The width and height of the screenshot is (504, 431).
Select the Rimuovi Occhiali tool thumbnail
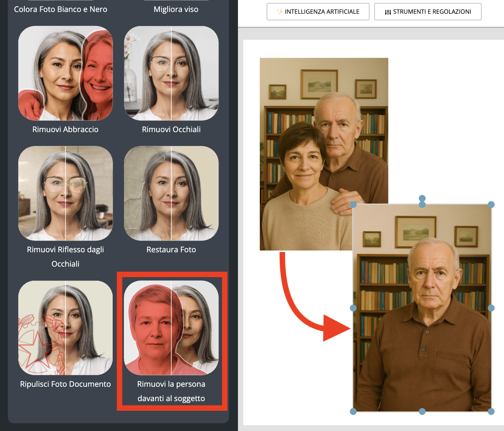click(171, 73)
